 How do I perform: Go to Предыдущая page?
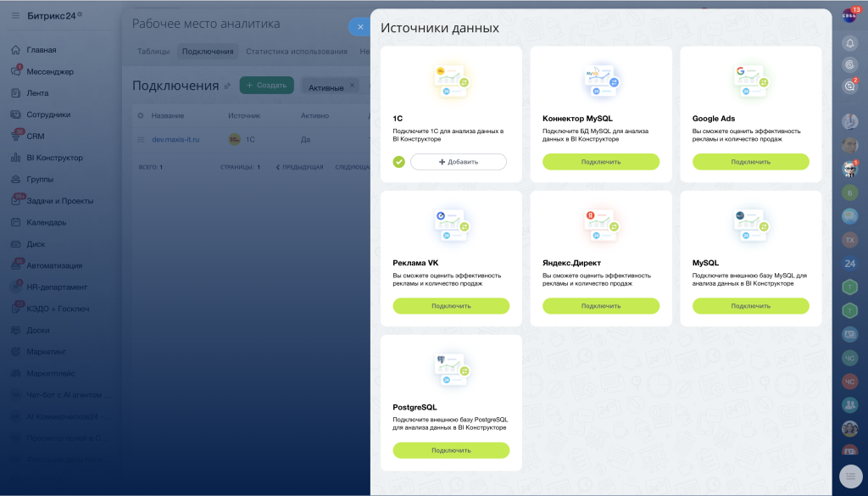(x=299, y=167)
